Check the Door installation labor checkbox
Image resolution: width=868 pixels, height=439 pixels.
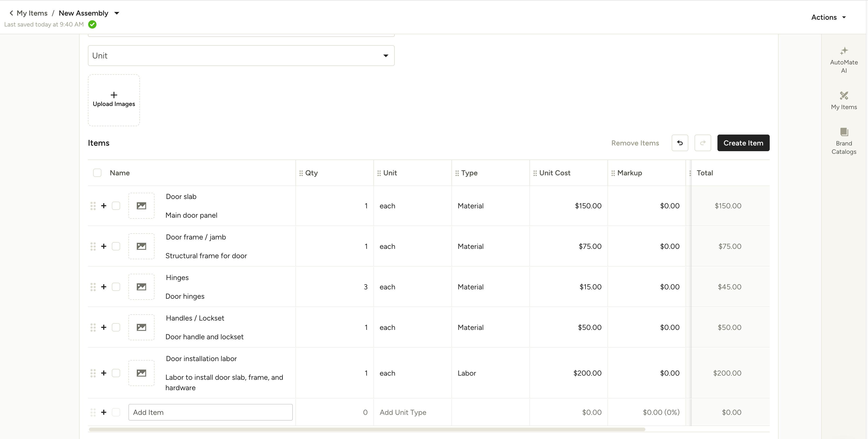click(x=116, y=373)
